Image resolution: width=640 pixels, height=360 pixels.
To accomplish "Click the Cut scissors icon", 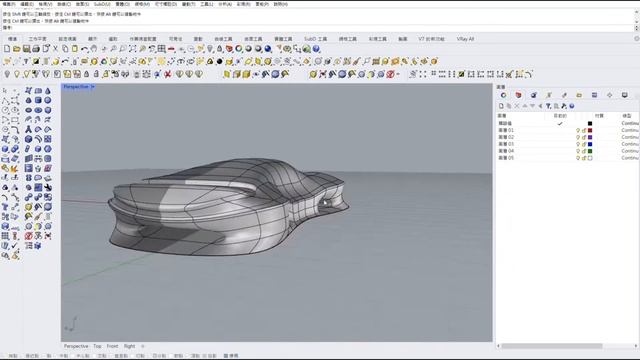I will coord(56,49).
